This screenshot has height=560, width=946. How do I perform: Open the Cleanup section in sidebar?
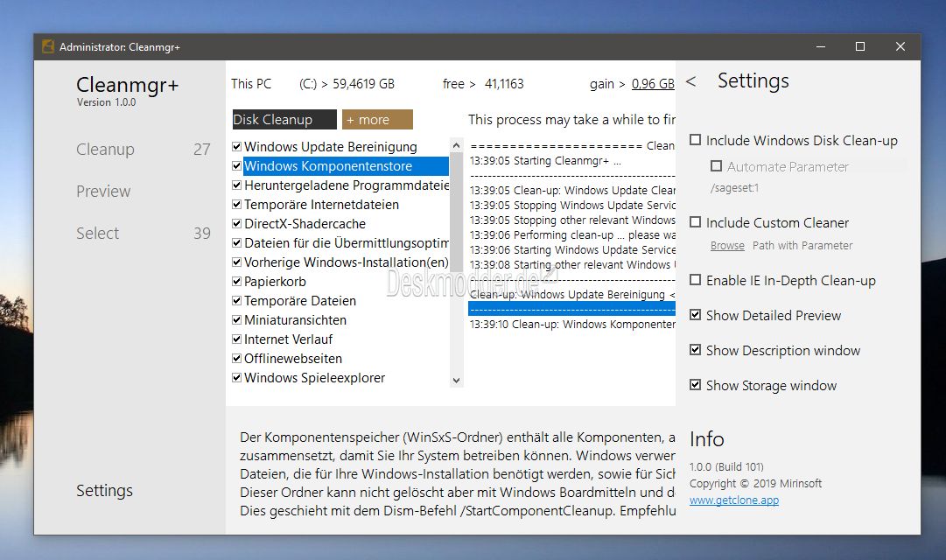click(106, 149)
